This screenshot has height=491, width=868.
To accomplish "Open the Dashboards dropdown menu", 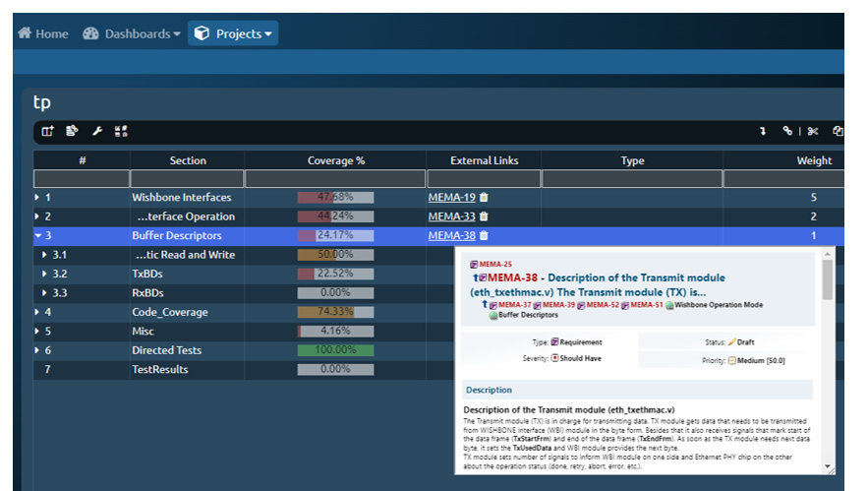I will pyautogui.click(x=132, y=33).
